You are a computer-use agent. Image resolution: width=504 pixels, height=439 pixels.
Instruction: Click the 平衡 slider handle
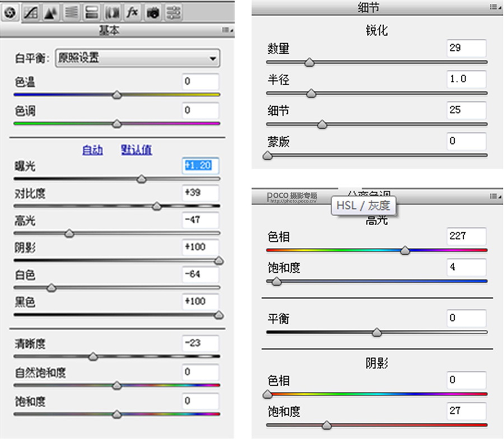coord(377,333)
